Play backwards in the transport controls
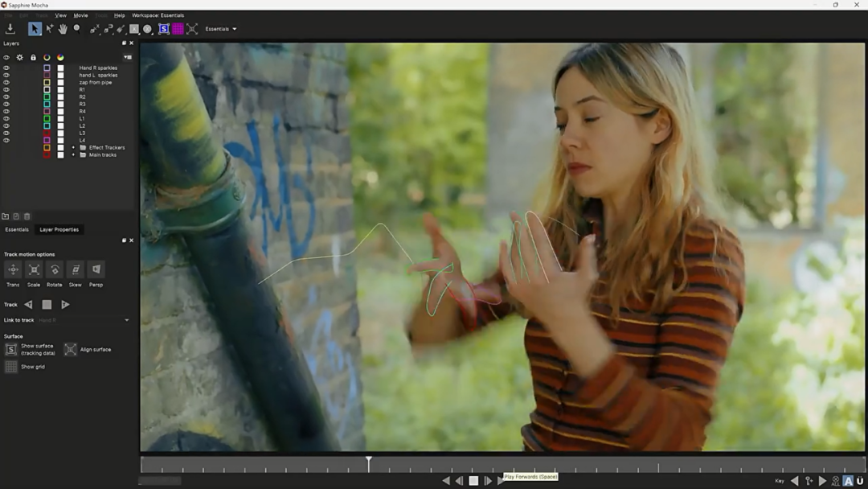 tap(446, 481)
